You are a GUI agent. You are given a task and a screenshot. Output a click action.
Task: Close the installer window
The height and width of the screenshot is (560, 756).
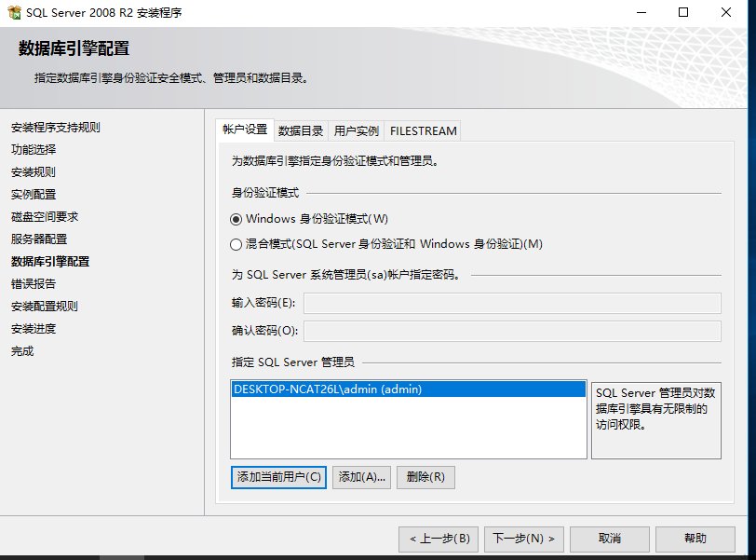click(x=726, y=13)
